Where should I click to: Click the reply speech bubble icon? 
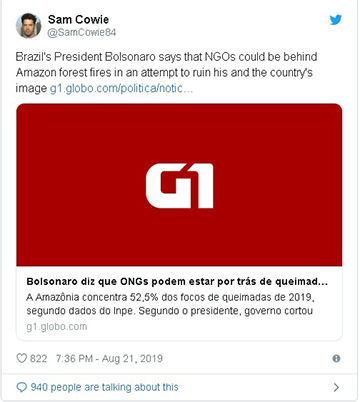22,387
